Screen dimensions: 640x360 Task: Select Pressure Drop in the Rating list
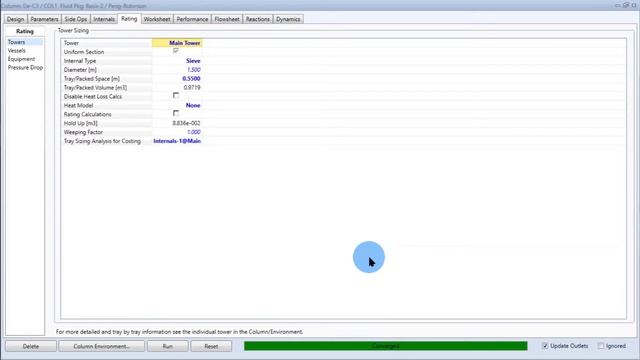click(x=25, y=68)
